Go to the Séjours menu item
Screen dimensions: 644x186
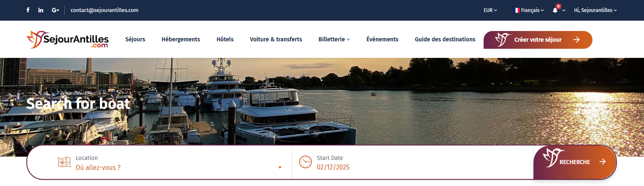coord(135,39)
